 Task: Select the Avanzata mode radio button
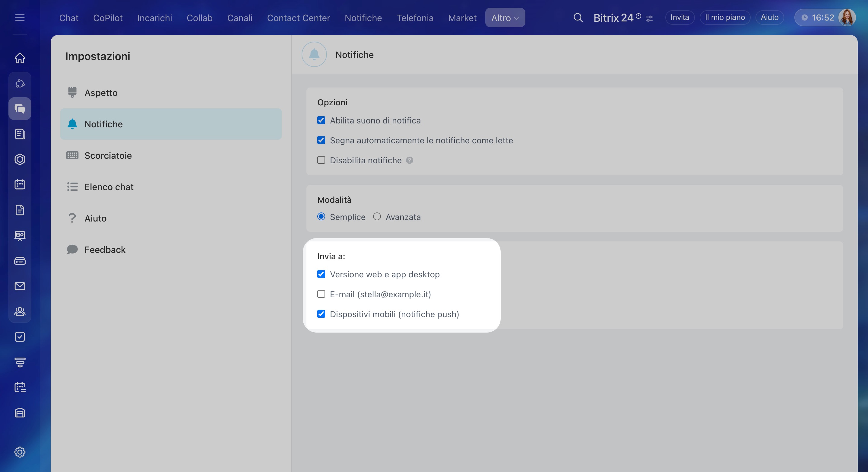point(377,217)
